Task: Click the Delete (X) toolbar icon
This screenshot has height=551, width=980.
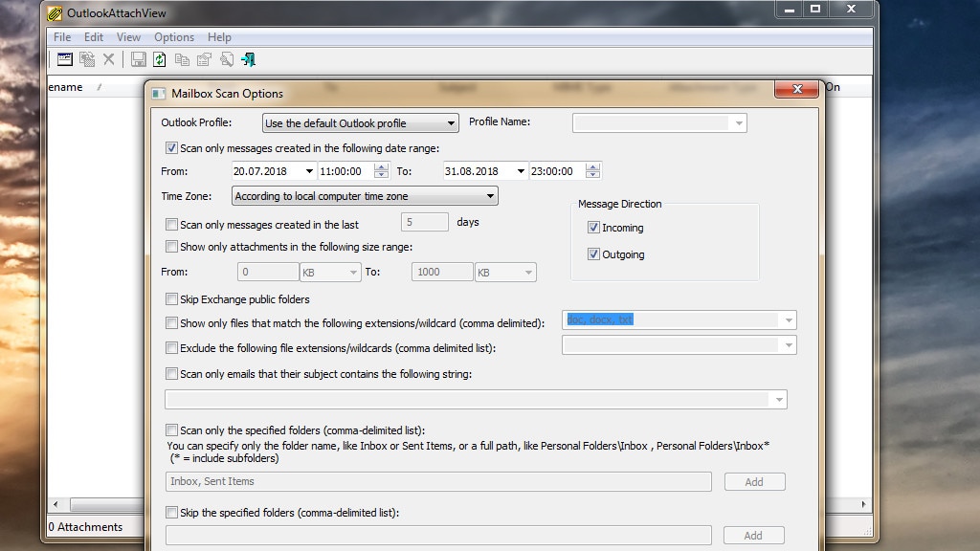Action: coord(109,59)
